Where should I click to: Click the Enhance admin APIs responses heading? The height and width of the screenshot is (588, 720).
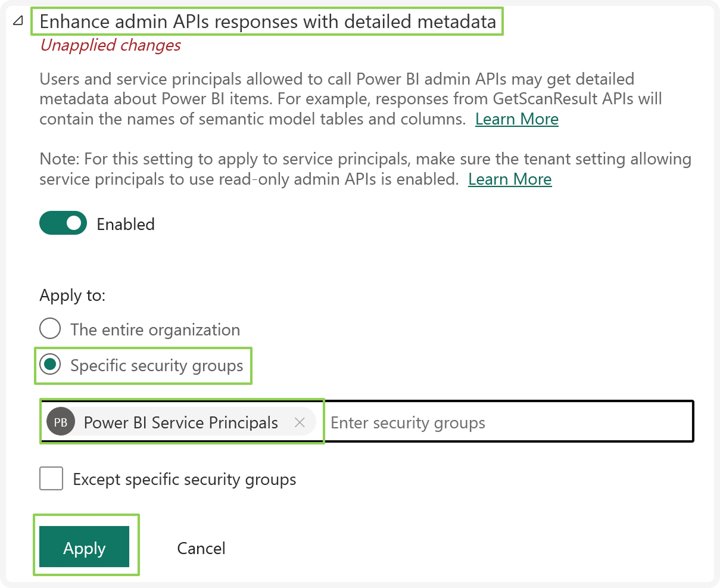pyautogui.click(x=267, y=22)
